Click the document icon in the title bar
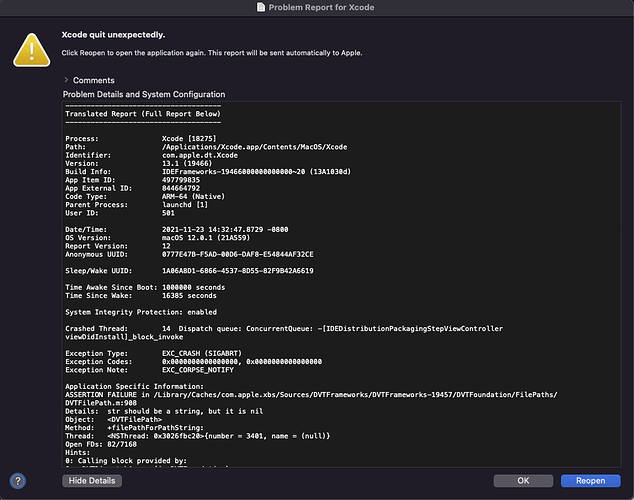This screenshot has width=634, height=500. click(x=261, y=7)
